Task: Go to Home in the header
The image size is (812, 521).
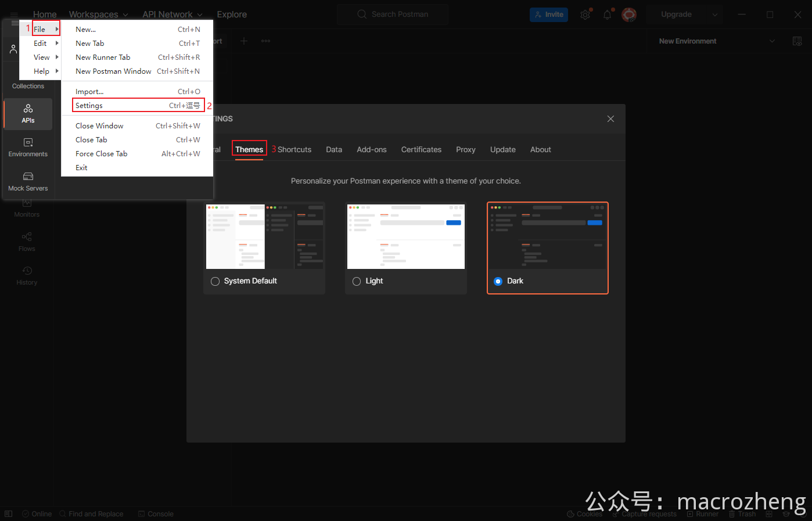Action: pyautogui.click(x=45, y=15)
